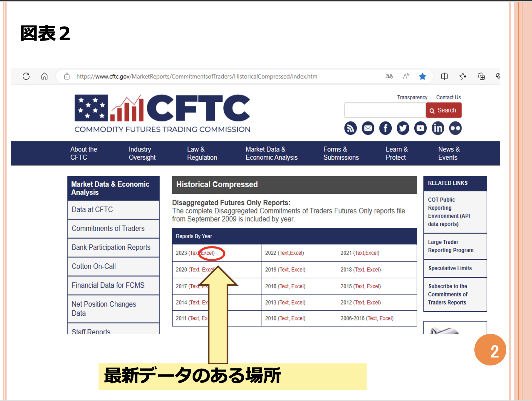This screenshot has width=532, height=401.
Task: Open the News & Events menu
Action: pos(449,153)
